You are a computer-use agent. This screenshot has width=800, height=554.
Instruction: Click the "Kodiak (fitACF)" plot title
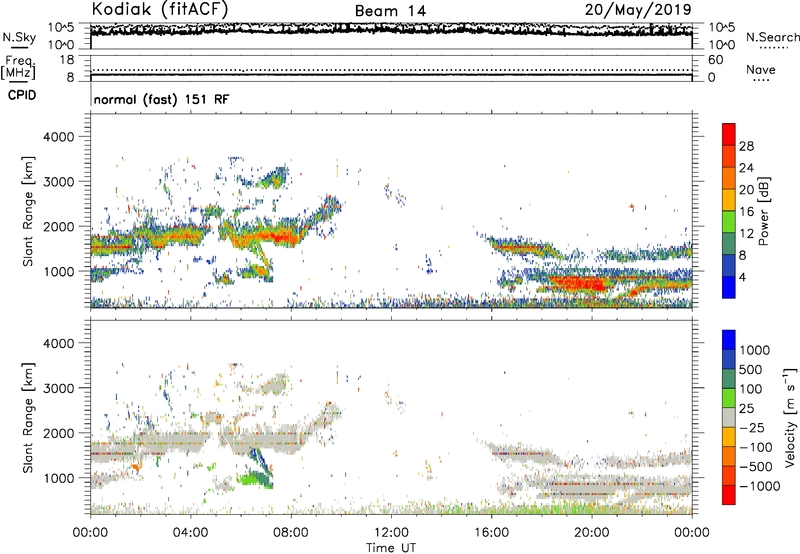coord(160,9)
